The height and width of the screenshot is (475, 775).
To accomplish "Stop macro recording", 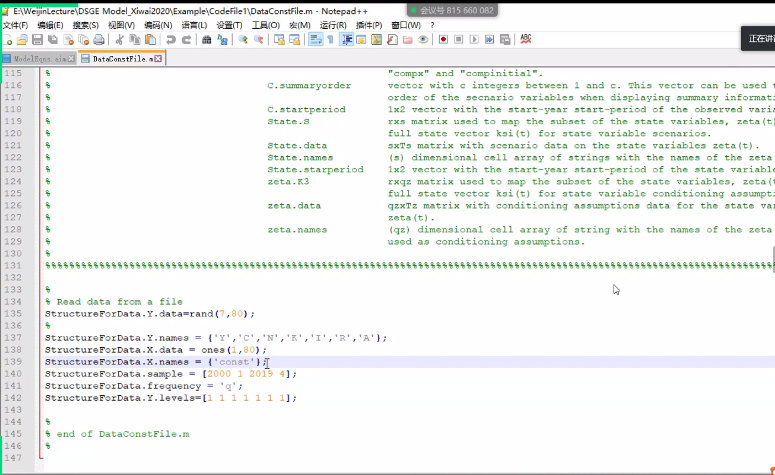I will click(459, 40).
